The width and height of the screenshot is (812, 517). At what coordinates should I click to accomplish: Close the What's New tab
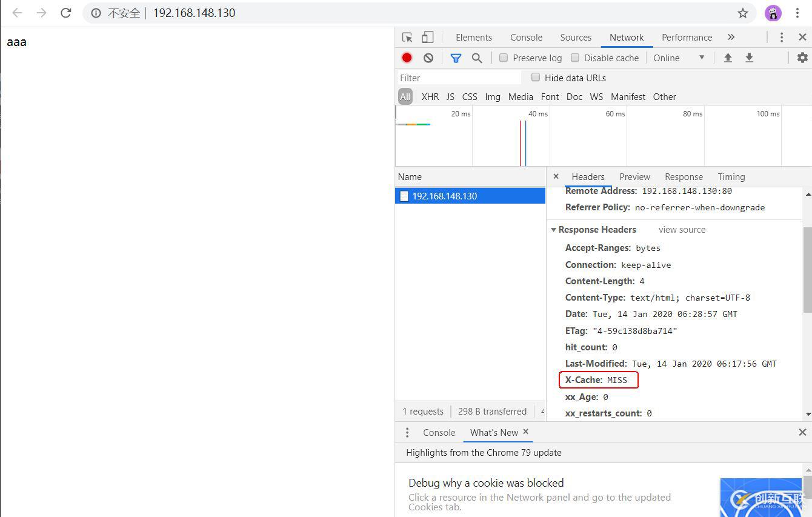click(x=525, y=432)
